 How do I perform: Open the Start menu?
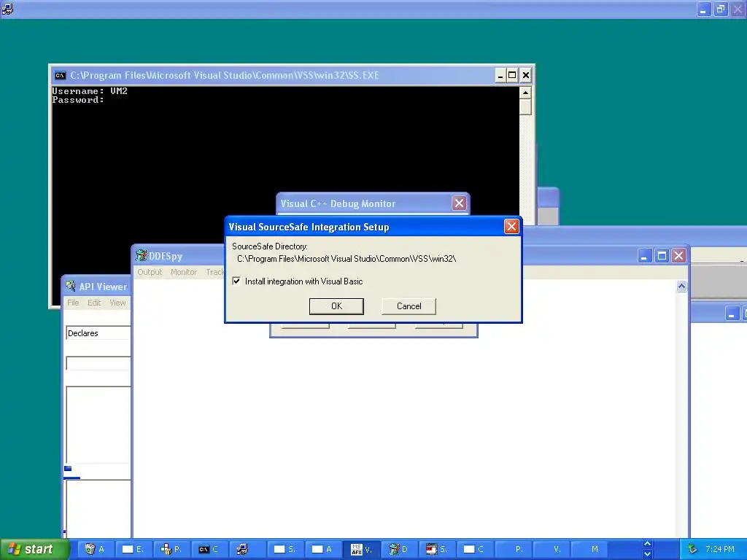tap(34, 549)
